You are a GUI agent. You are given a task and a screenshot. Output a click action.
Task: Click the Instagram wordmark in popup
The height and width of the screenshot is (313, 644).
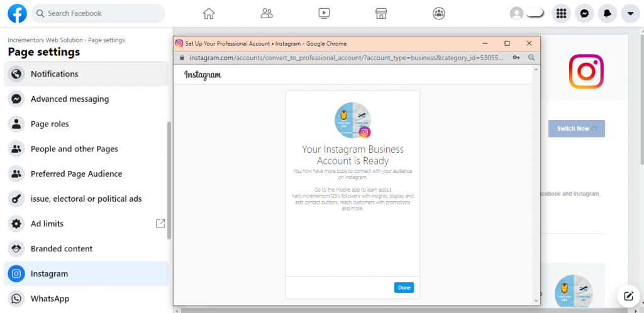tap(203, 75)
